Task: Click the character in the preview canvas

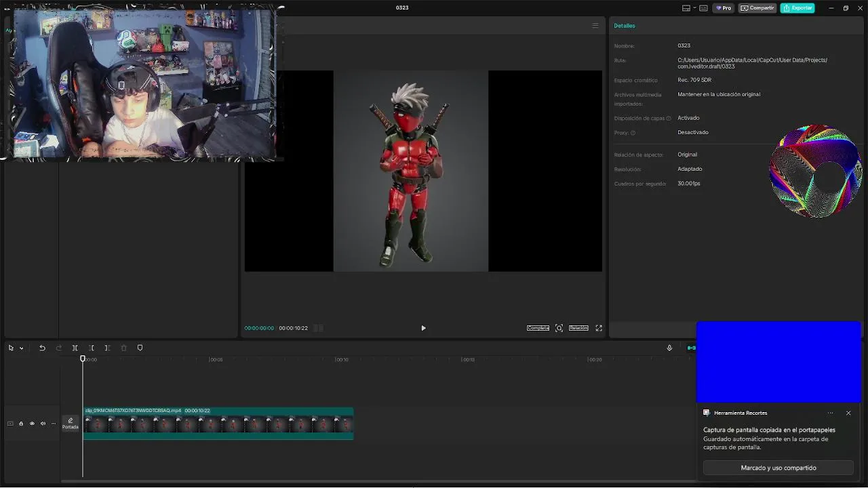Action: pos(409,175)
